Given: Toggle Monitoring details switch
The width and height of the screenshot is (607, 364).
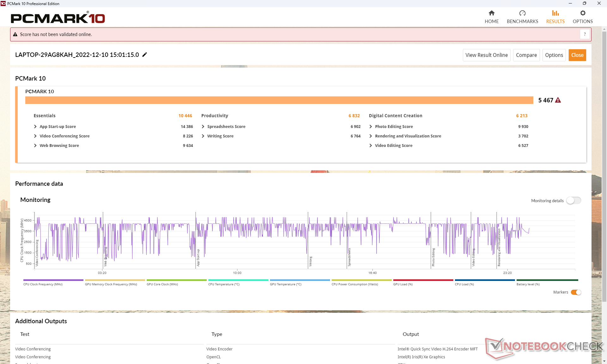Looking at the screenshot, I should [x=573, y=201].
